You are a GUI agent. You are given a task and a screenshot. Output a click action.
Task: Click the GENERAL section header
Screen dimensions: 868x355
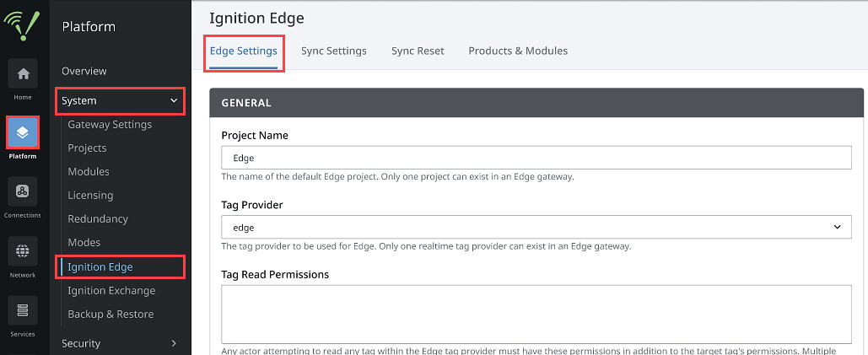tap(536, 103)
